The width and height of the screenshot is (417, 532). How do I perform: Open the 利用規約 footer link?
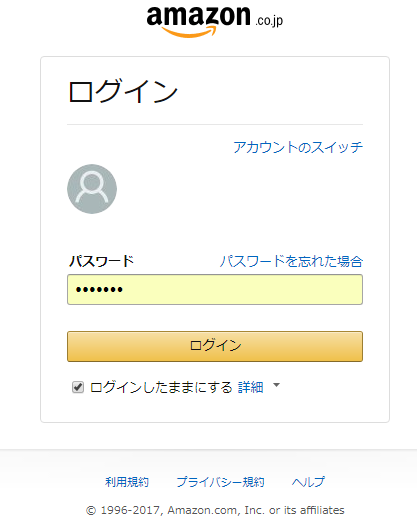click(x=127, y=482)
